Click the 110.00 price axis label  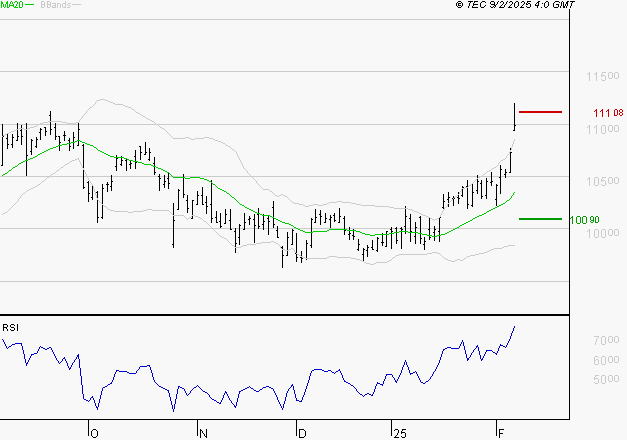coord(603,129)
